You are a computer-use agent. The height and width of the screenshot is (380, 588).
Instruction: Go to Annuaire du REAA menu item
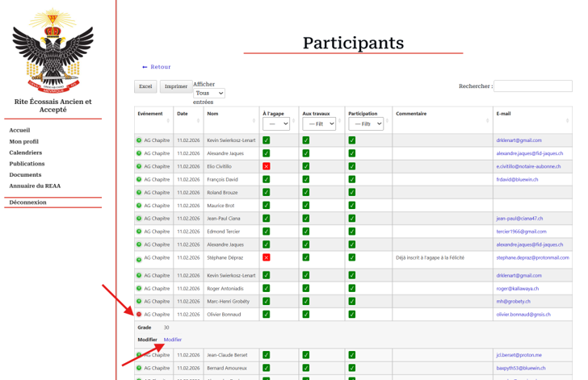point(35,186)
